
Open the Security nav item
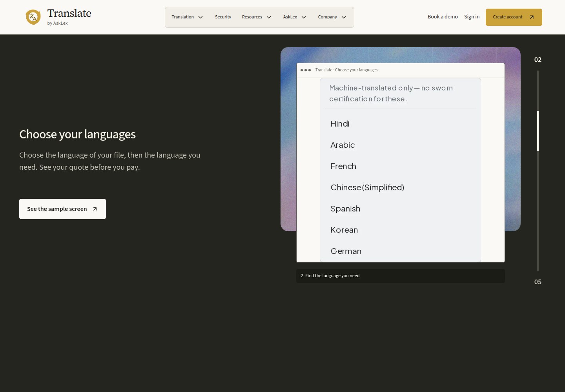pos(223,17)
